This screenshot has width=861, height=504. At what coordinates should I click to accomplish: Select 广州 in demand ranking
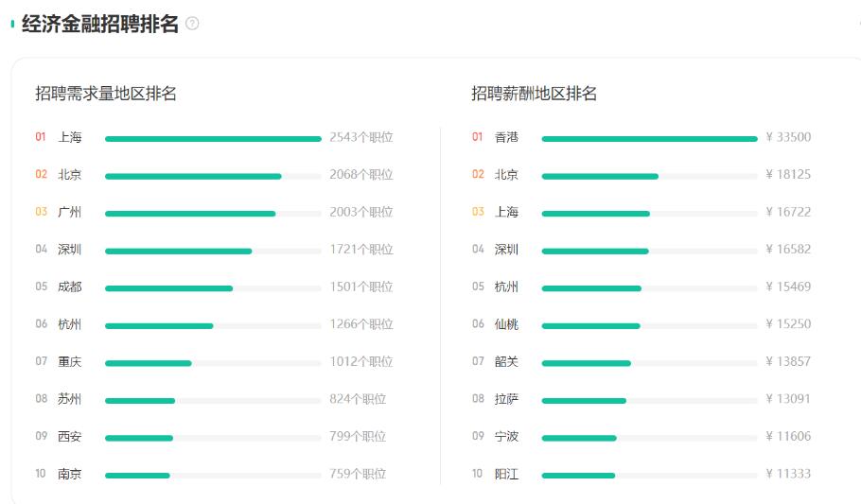pyautogui.click(x=70, y=212)
